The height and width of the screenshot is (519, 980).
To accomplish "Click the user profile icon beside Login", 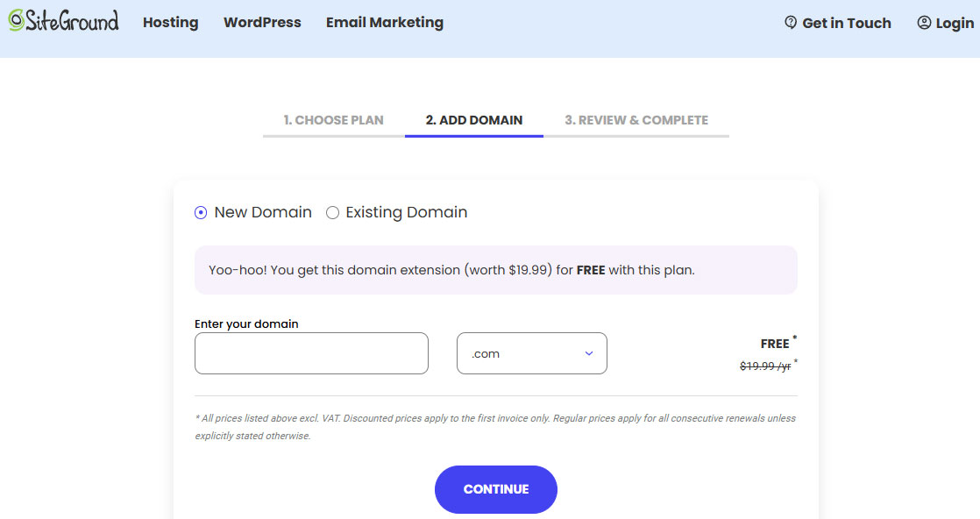I will click(924, 23).
